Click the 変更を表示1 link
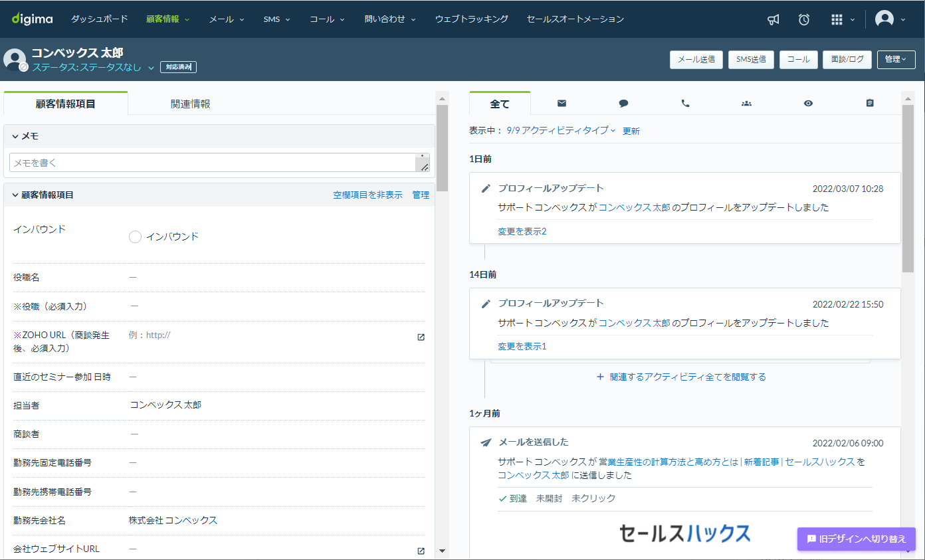Image resolution: width=925 pixels, height=560 pixels. (522, 347)
